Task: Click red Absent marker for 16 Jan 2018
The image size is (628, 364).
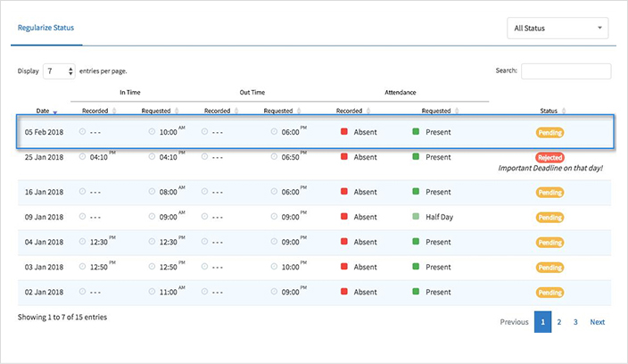Action: pyautogui.click(x=344, y=192)
